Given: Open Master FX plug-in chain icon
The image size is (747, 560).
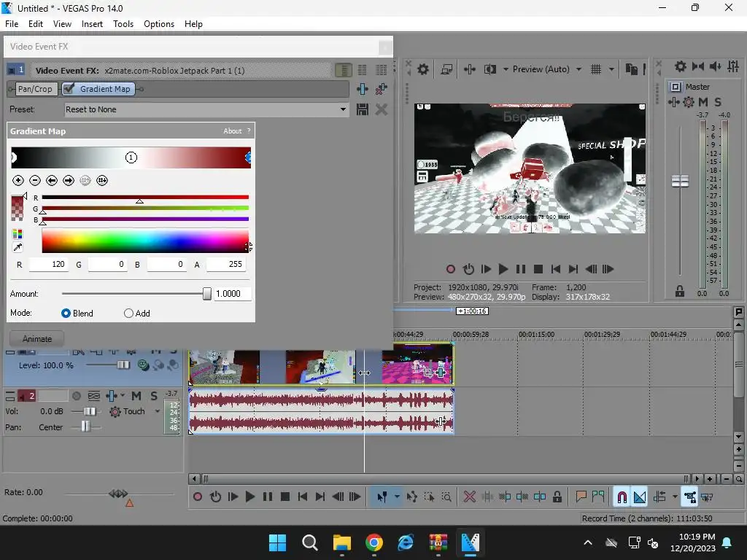Looking at the screenshot, I should 673,102.
